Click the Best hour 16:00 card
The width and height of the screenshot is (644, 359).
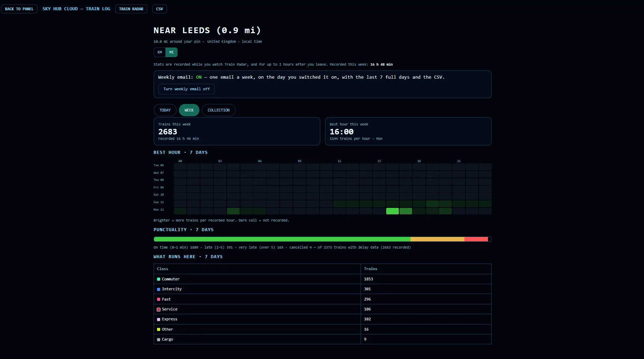408,131
